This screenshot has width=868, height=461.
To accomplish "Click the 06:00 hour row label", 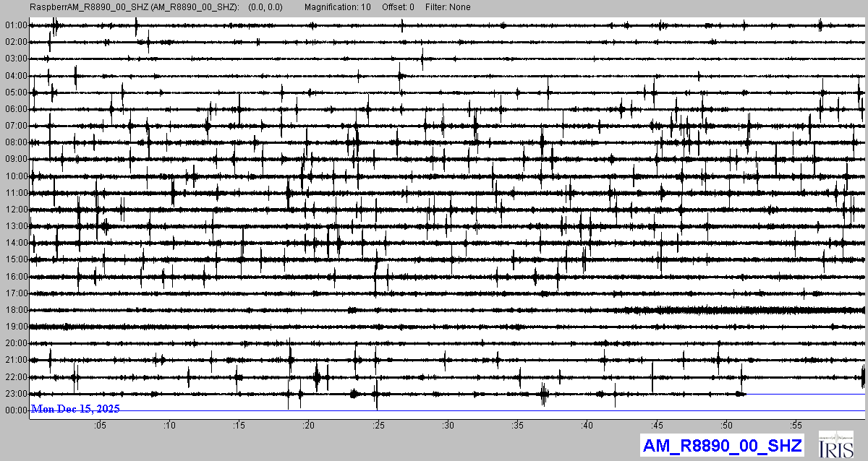I will tap(15, 109).
